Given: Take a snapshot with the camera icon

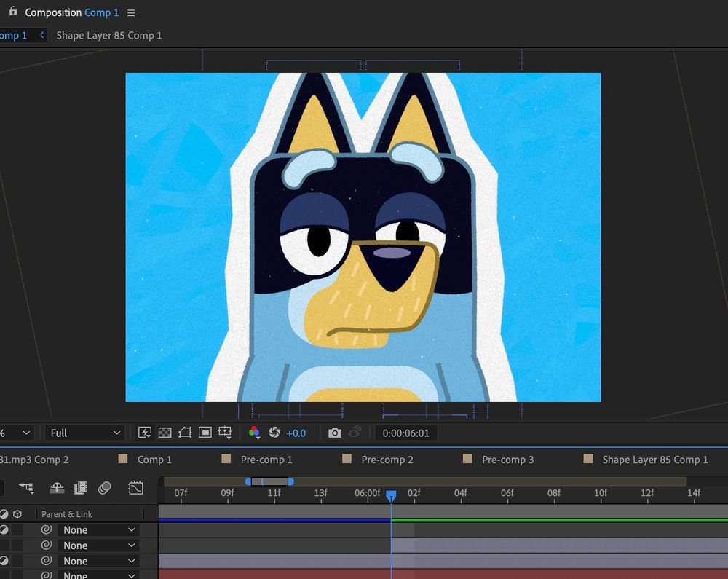Looking at the screenshot, I should (334, 433).
